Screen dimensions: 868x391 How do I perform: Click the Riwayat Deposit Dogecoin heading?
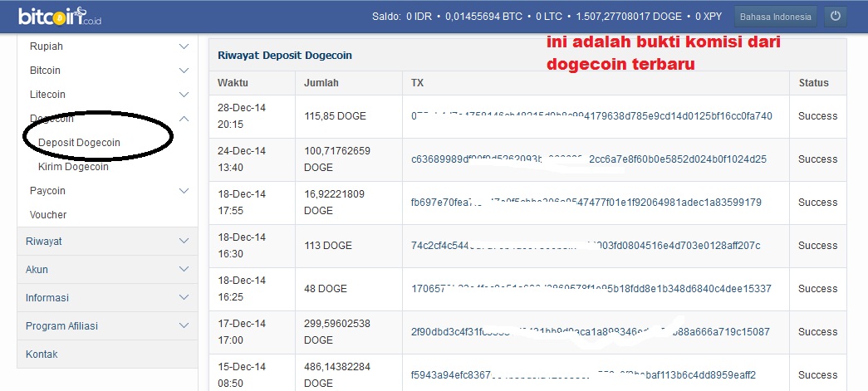pos(285,56)
